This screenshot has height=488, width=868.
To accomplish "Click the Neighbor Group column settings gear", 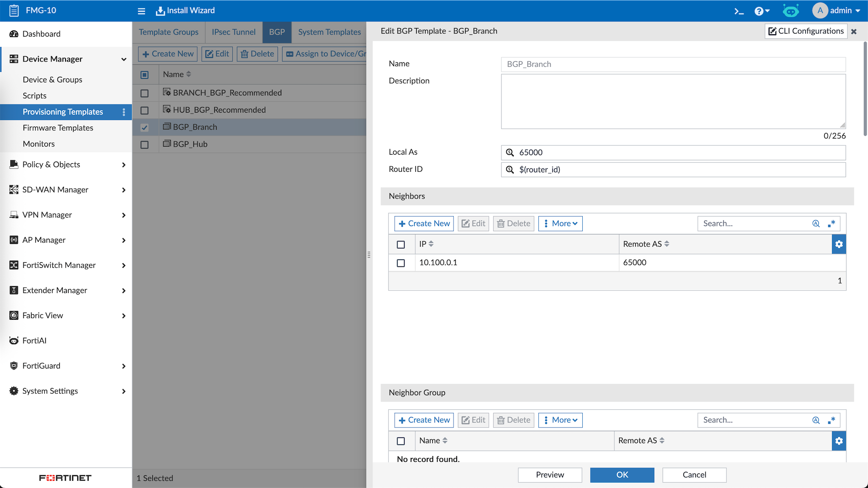I will [x=839, y=441].
